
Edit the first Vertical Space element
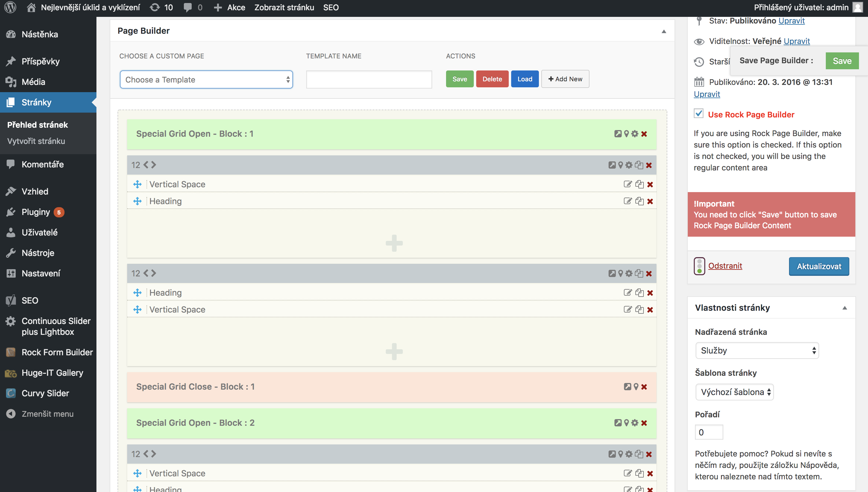627,184
